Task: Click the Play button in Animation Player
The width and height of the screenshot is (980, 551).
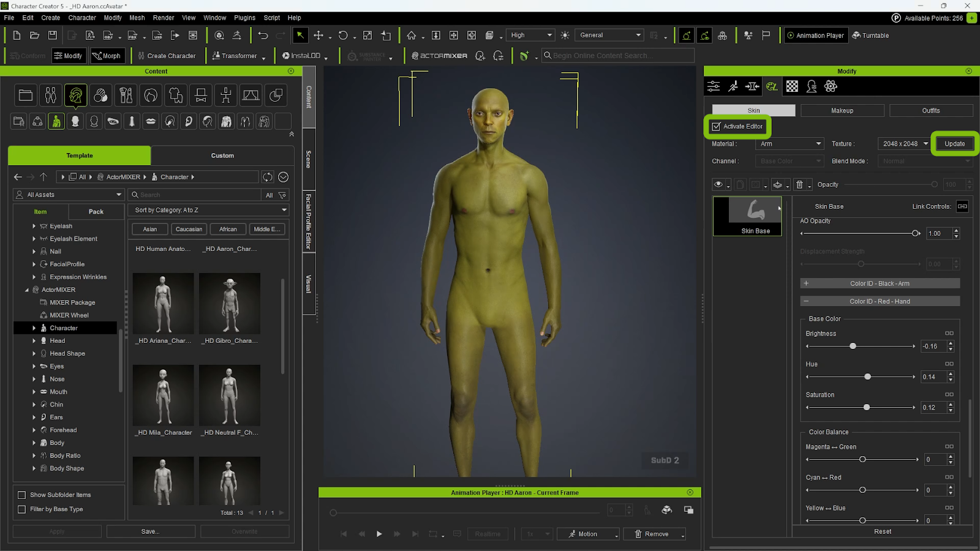Action: [x=379, y=534]
